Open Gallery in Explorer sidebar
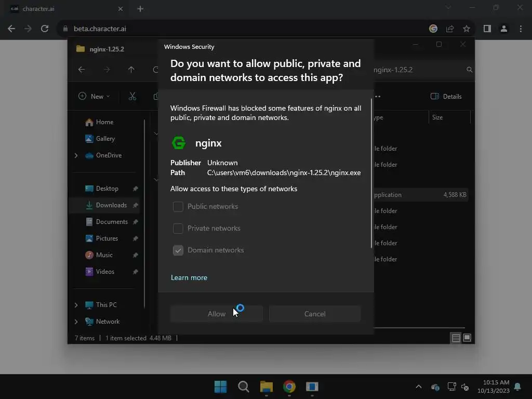Screen dimensions: 532x399 (105, 139)
